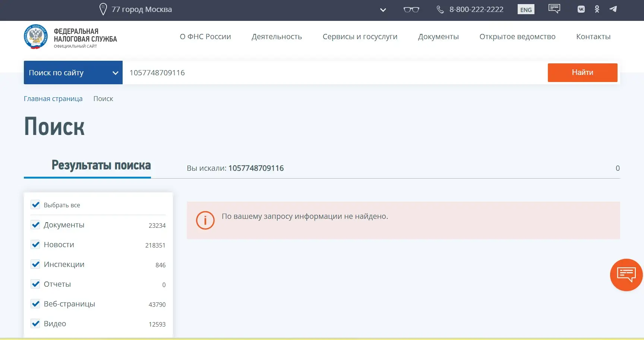Click the phone handset icon

click(440, 10)
